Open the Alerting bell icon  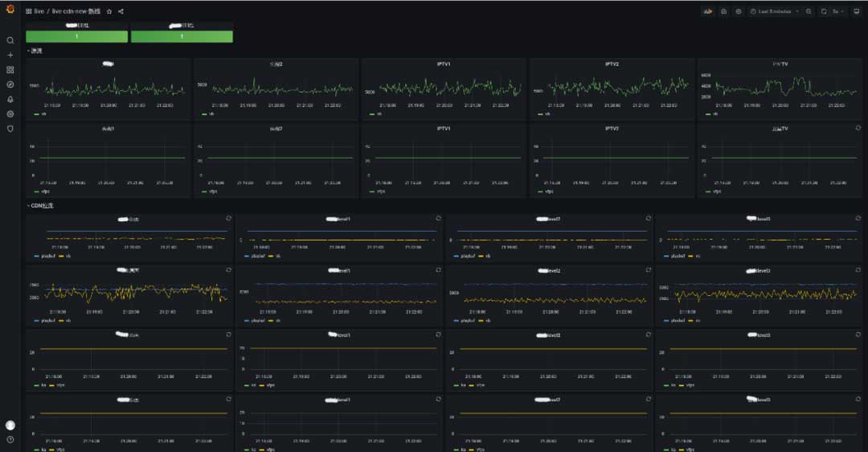[x=10, y=99]
